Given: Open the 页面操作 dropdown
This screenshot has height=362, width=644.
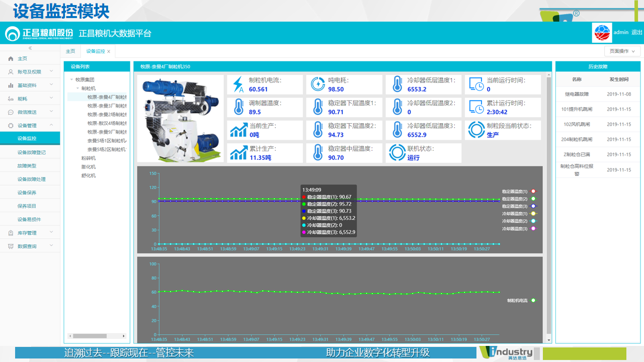Looking at the screenshot, I should (x=622, y=51).
